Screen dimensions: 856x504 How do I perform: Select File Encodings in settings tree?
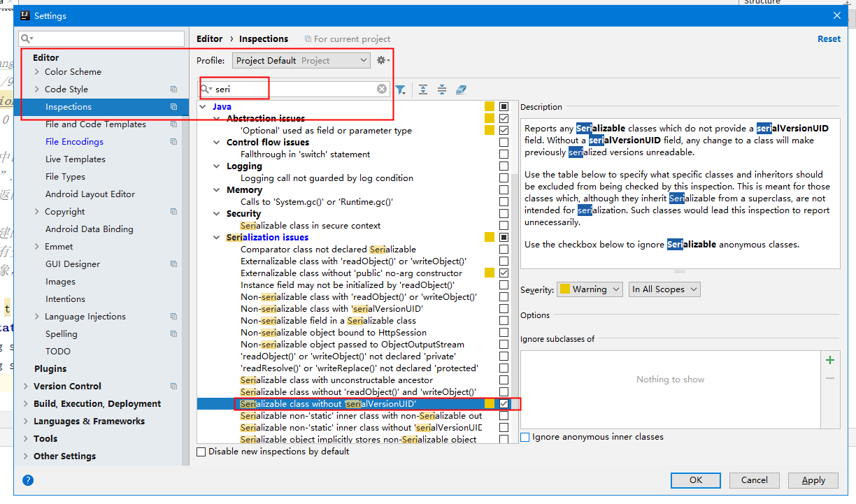click(x=74, y=142)
